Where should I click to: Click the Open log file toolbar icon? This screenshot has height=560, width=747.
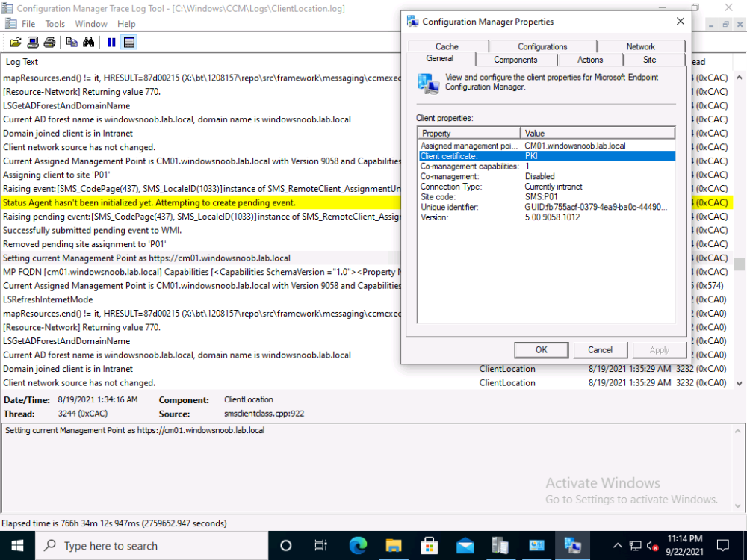tap(16, 43)
